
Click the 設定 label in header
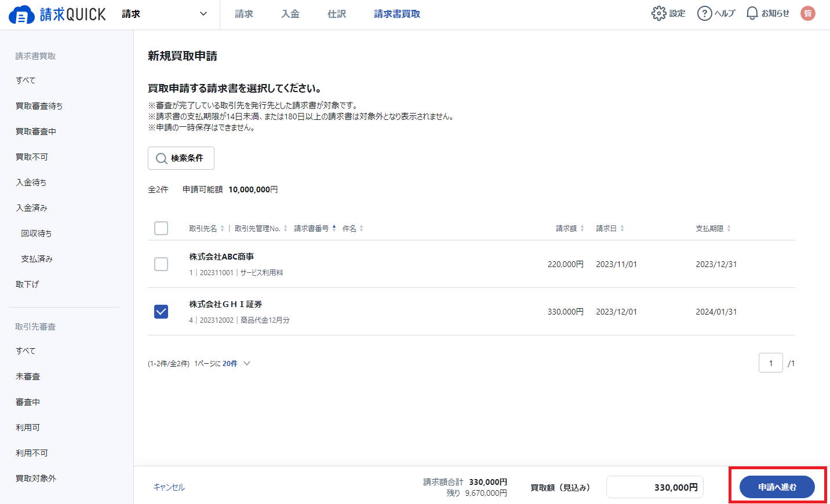click(678, 13)
